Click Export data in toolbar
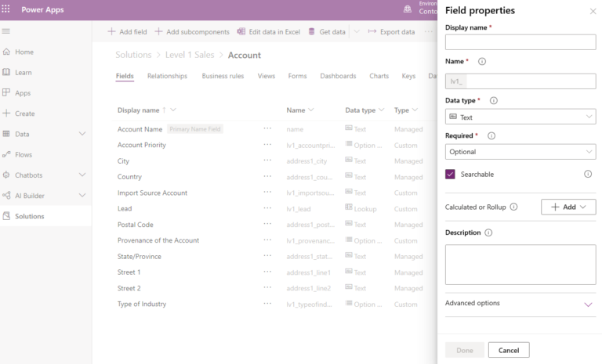 (391, 32)
